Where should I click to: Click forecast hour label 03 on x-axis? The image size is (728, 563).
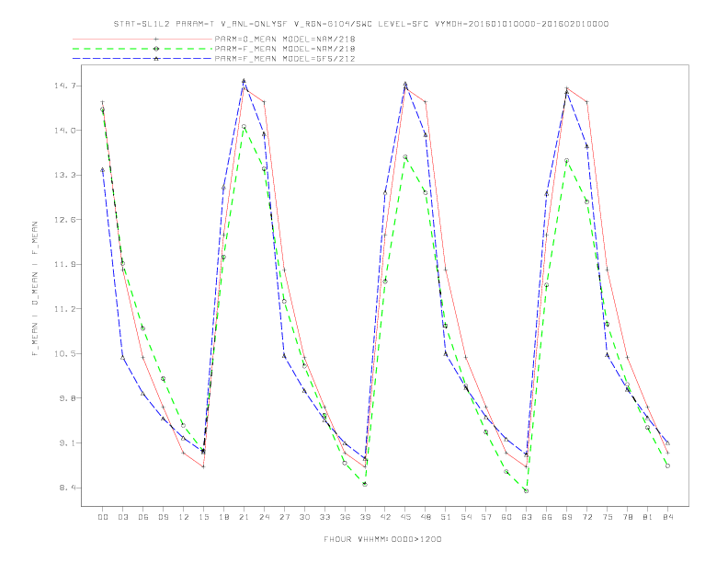(x=122, y=517)
